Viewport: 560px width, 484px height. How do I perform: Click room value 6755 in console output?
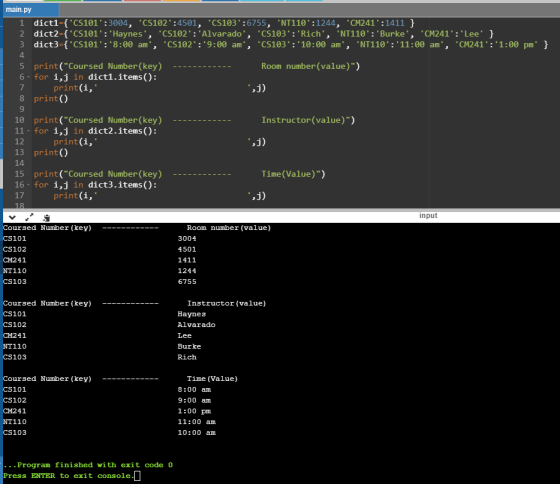coord(187,281)
